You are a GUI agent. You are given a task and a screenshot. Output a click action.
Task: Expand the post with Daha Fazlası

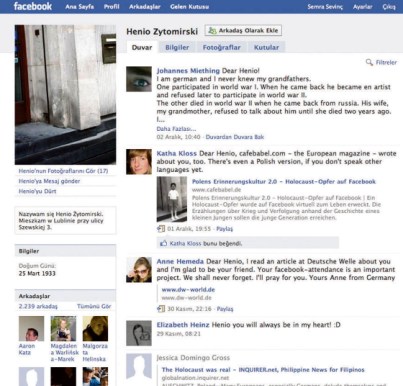tap(176, 129)
